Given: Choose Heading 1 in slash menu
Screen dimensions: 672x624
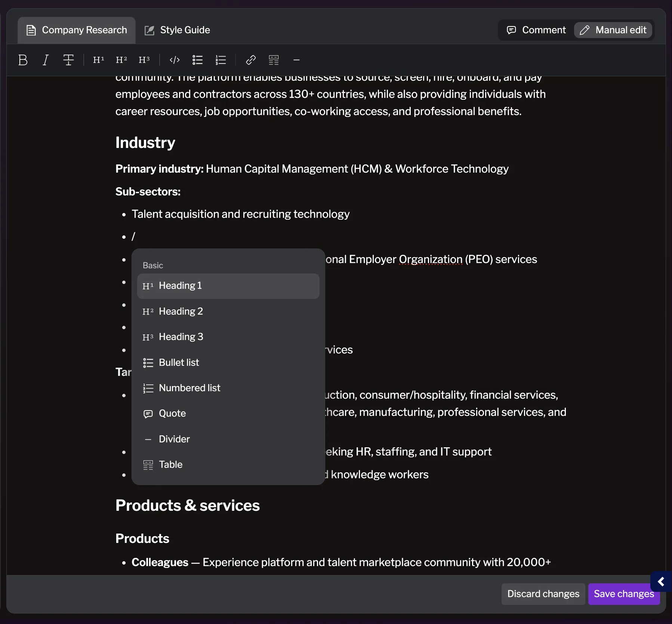Looking at the screenshot, I should (228, 286).
